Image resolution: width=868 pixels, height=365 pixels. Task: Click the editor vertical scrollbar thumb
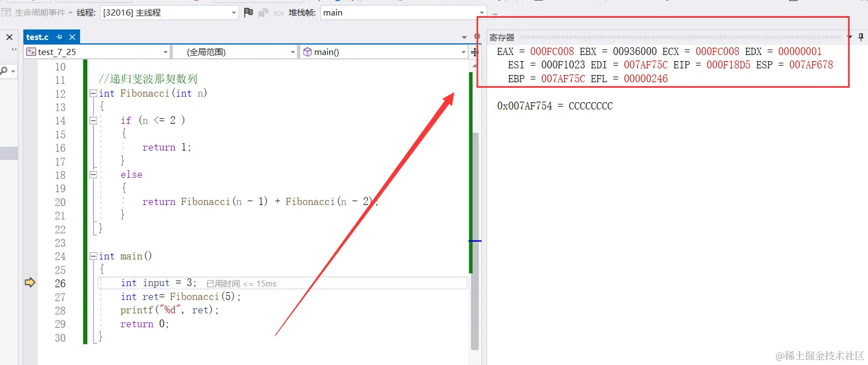click(475, 240)
